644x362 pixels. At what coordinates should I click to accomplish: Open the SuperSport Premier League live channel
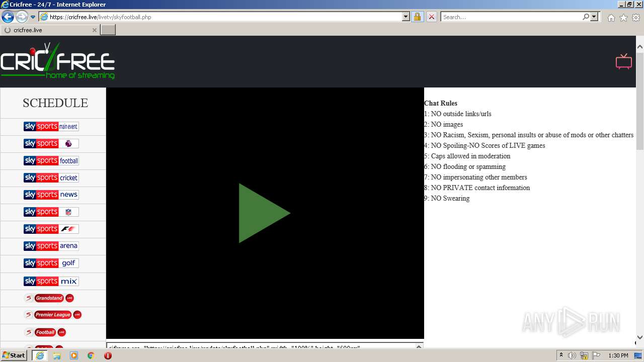click(53, 315)
